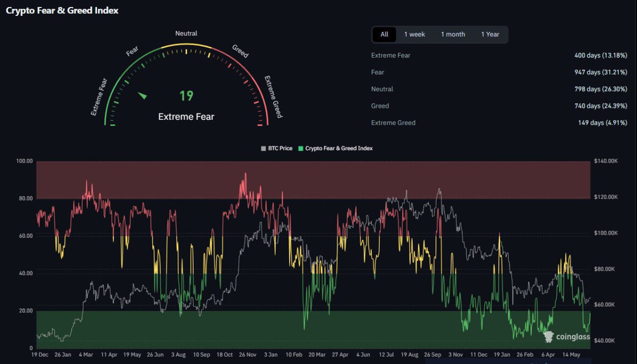Click the Extreme Fear status under the gauge value
Screen dimensions: 637x364
186,117
